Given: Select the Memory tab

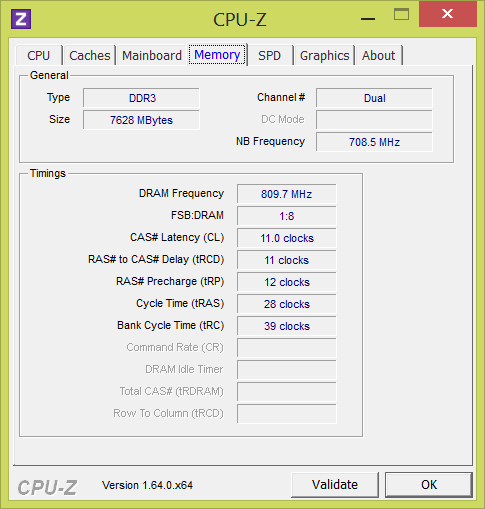Looking at the screenshot, I should pos(217,55).
